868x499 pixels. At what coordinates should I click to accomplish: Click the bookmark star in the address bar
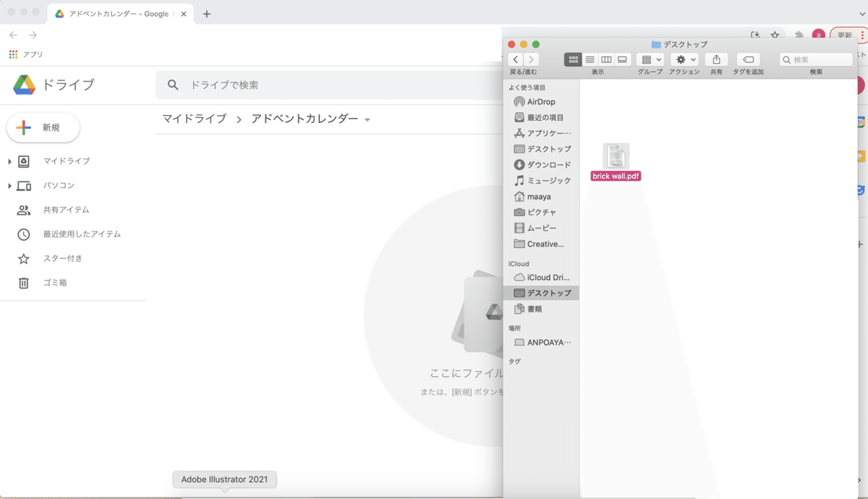point(775,34)
